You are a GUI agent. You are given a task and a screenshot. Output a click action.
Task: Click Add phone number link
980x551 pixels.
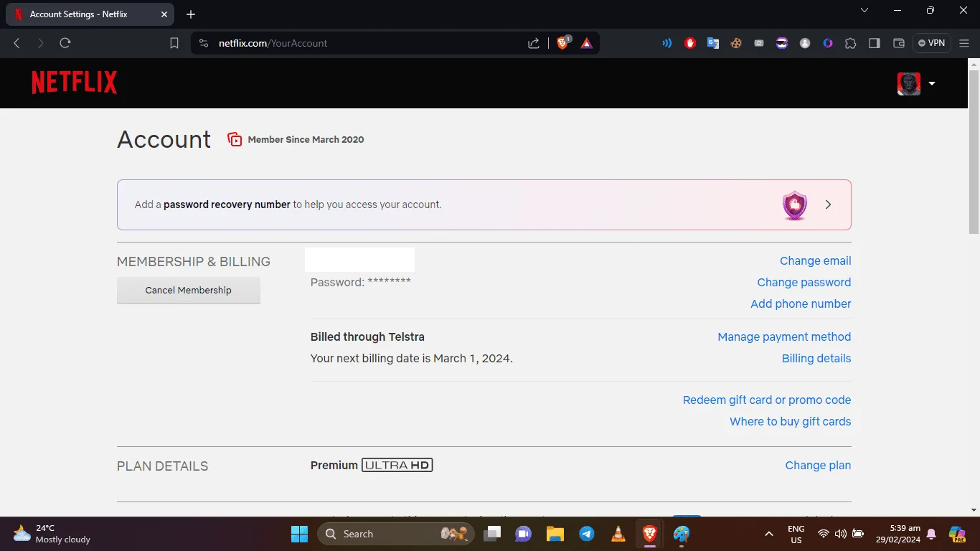[x=801, y=304]
